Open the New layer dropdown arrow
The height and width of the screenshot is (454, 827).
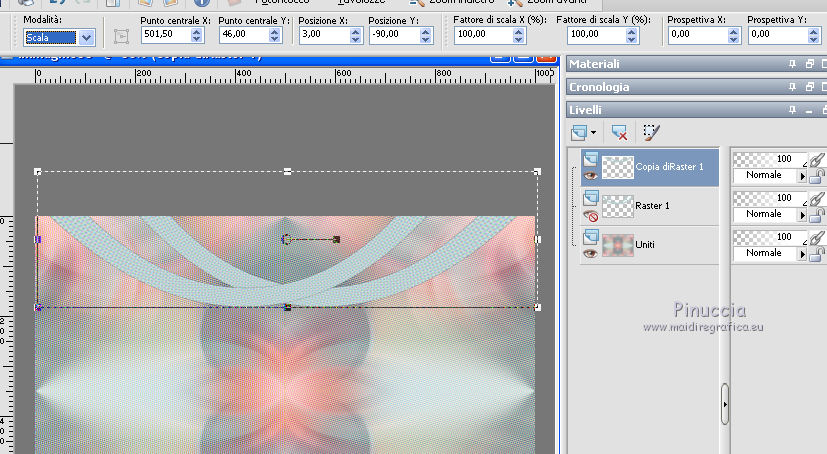(x=593, y=132)
